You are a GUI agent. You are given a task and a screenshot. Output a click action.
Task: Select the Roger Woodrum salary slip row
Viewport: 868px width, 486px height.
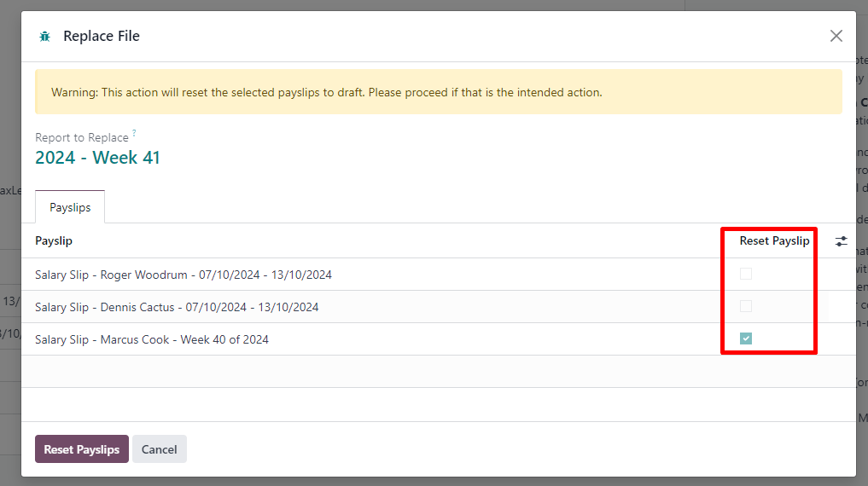pos(184,275)
